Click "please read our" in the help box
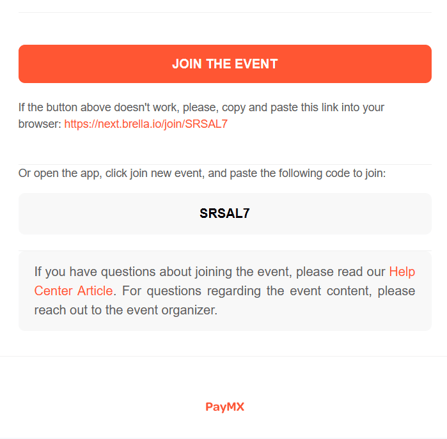This screenshot has width=447, height=439. pyautogui.click(x=341, y=272)
